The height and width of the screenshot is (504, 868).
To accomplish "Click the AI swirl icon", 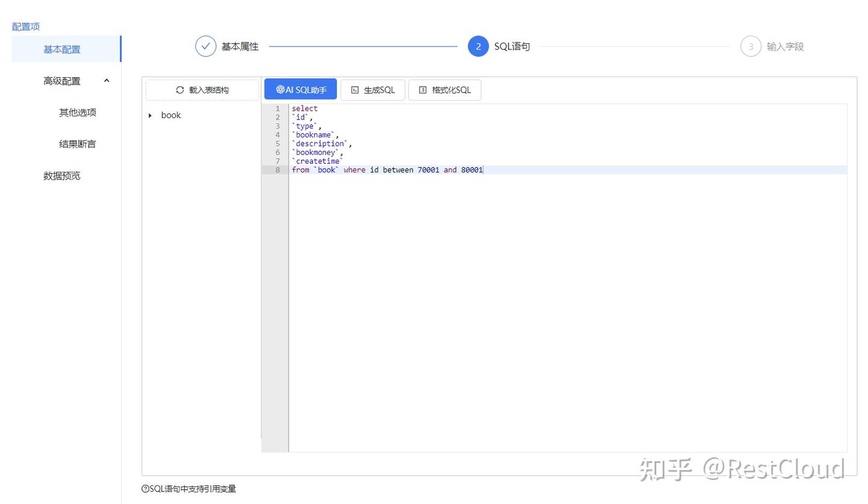I will [280, 90].
